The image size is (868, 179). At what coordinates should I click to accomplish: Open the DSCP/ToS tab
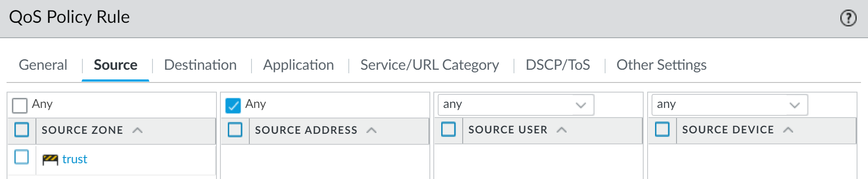click(x=558, y=65)
